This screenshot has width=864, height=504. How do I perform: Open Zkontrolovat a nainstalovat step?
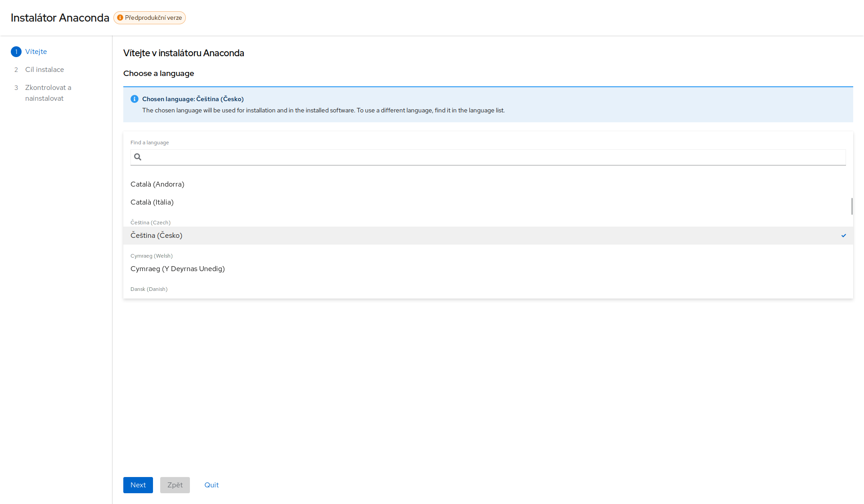click(x=48, y=93)
